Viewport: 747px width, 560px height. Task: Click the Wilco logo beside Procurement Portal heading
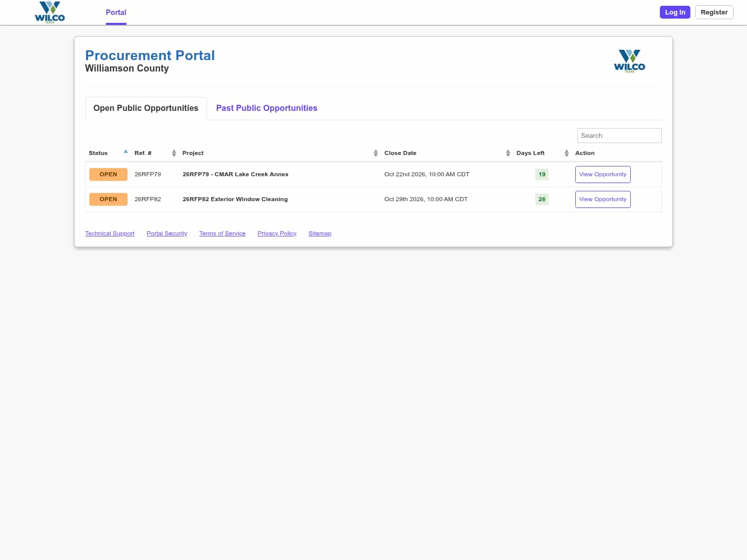(629, 61)
